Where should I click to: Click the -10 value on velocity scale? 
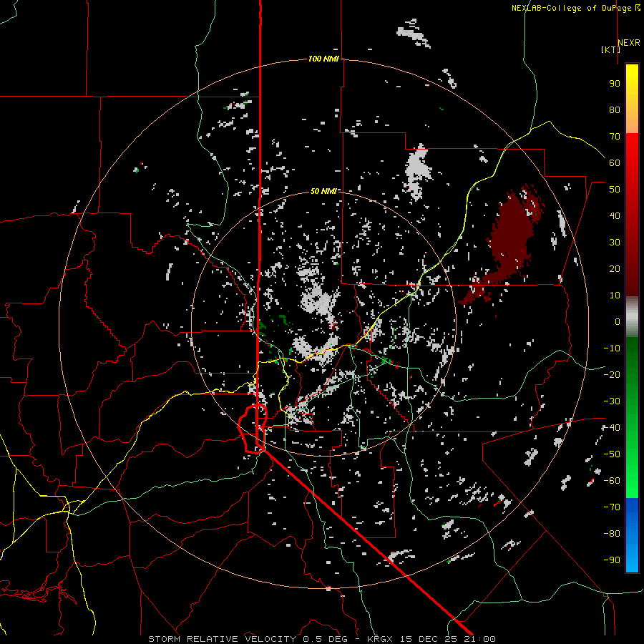[612, 348]
